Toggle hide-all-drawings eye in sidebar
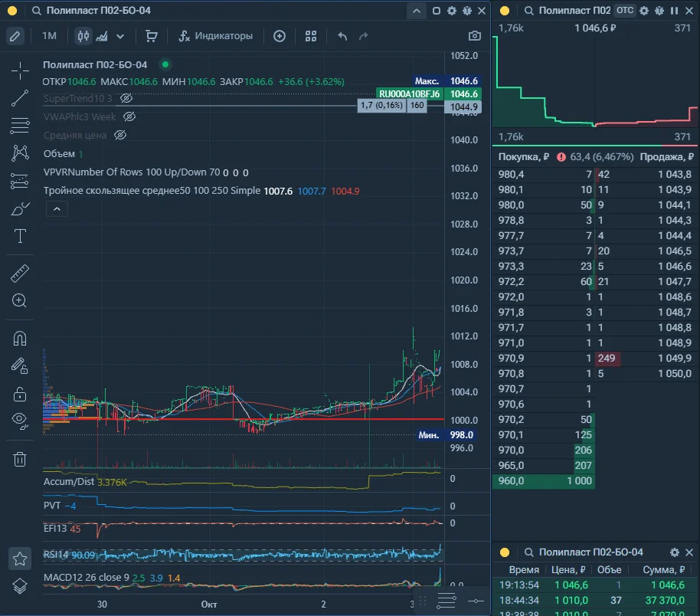This screenshot has height=616, width=700. 20,421
